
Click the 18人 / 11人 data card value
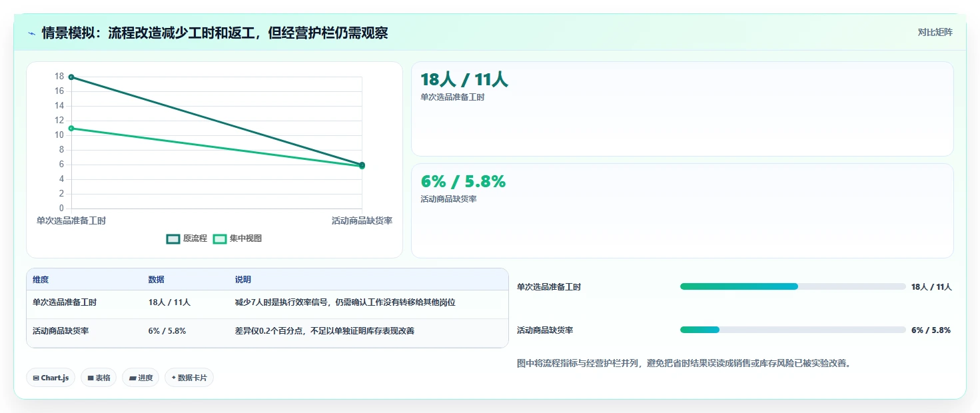[x=464, y=80]
